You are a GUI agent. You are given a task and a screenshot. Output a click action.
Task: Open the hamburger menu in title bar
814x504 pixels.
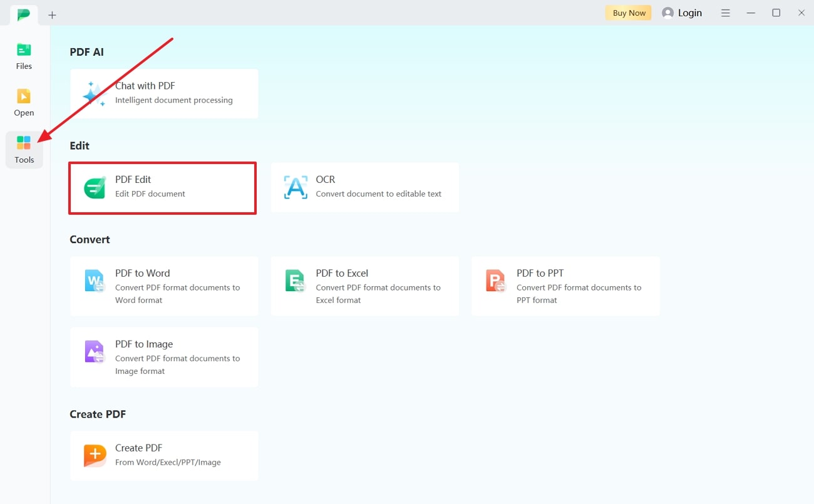click(x=726, y=13)
